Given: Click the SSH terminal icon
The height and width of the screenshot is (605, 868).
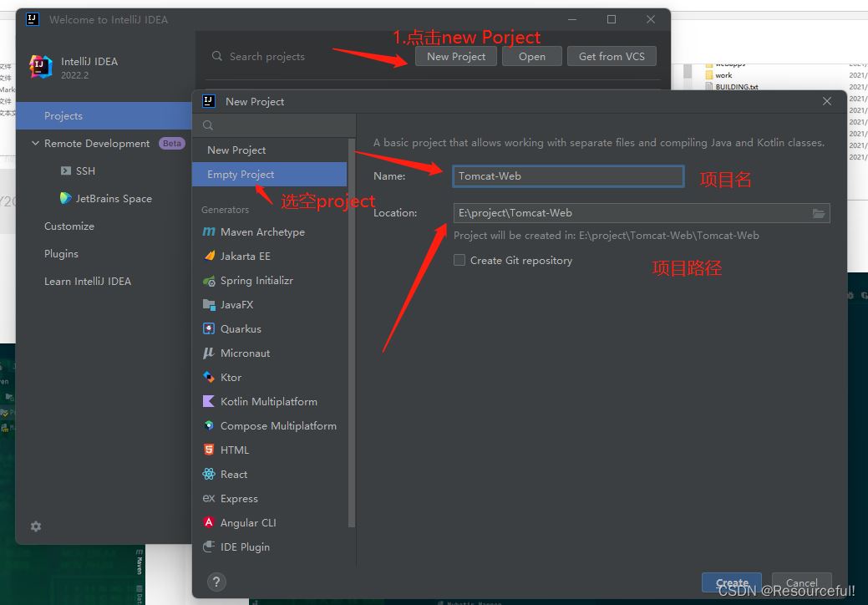Looking at the screenshot, I should tap(66, 170).
